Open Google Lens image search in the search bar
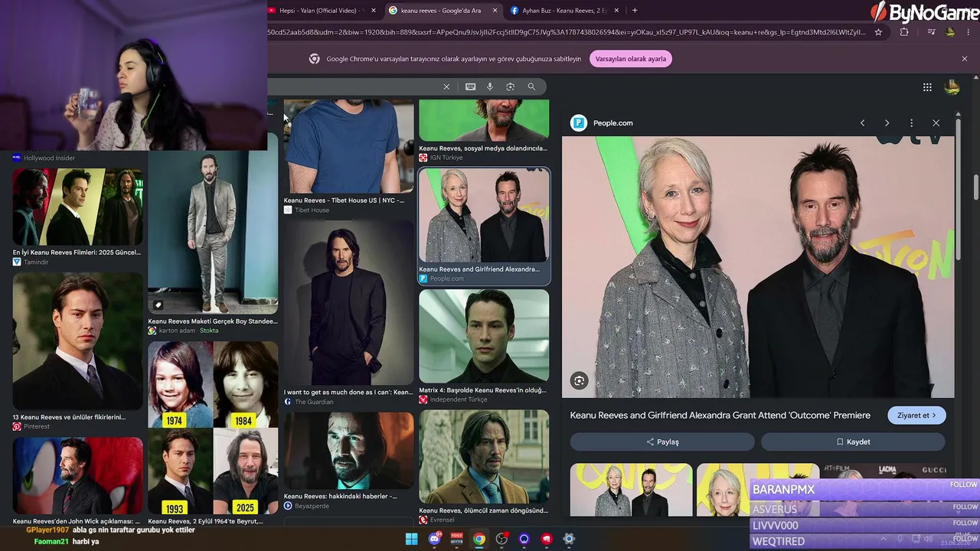This screenshot has width=980, height=551. pos(511,86)
